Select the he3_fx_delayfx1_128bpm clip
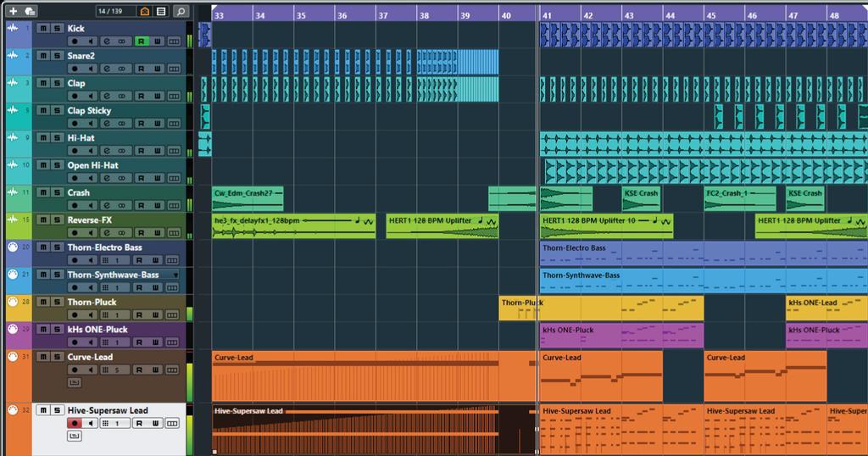This screenshot has height=456, width=868. click(x=293, y=226)
